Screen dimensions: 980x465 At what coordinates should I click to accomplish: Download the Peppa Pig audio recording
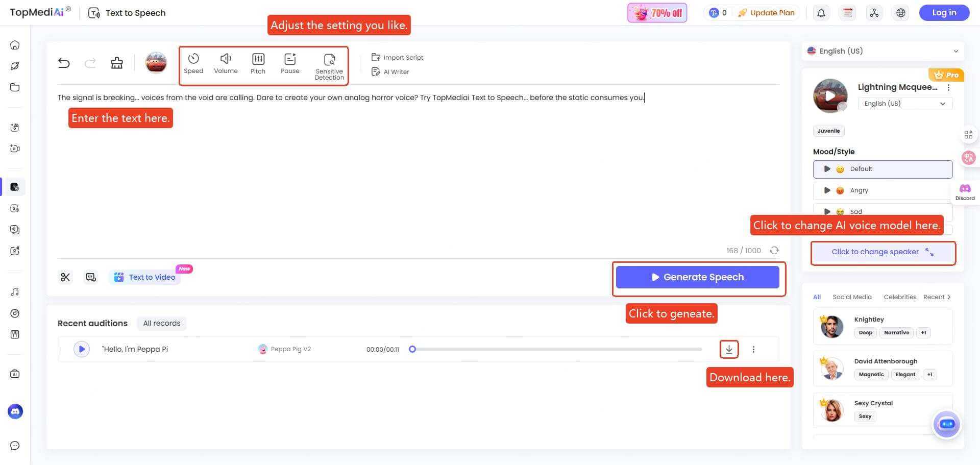729,349
